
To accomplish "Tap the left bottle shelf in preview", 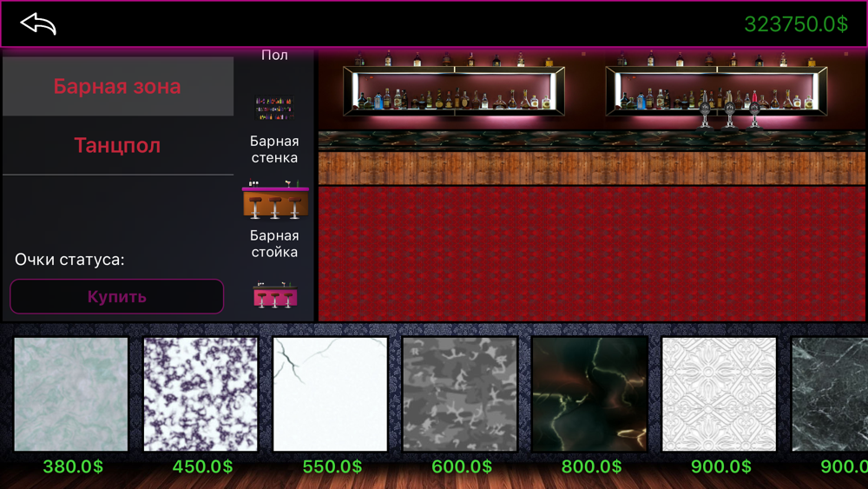I will pos(454,90).
